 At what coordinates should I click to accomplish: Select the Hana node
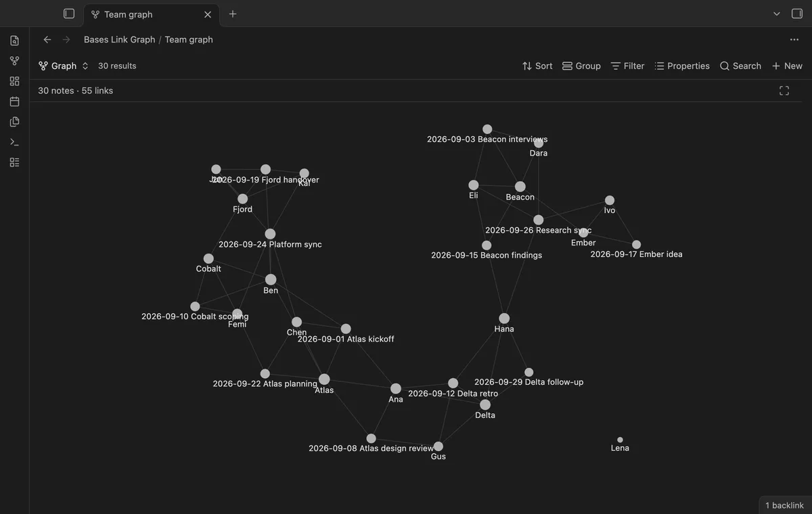[x=504, y=319]
